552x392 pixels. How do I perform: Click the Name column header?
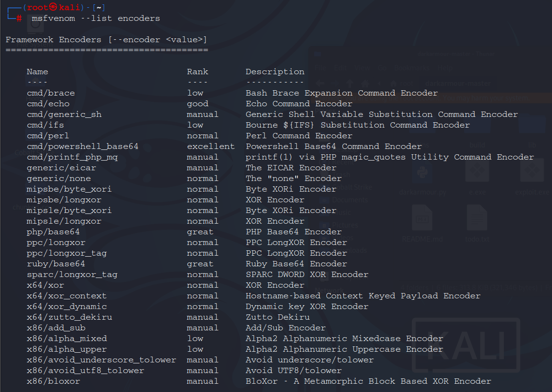(x=37, y=72)
